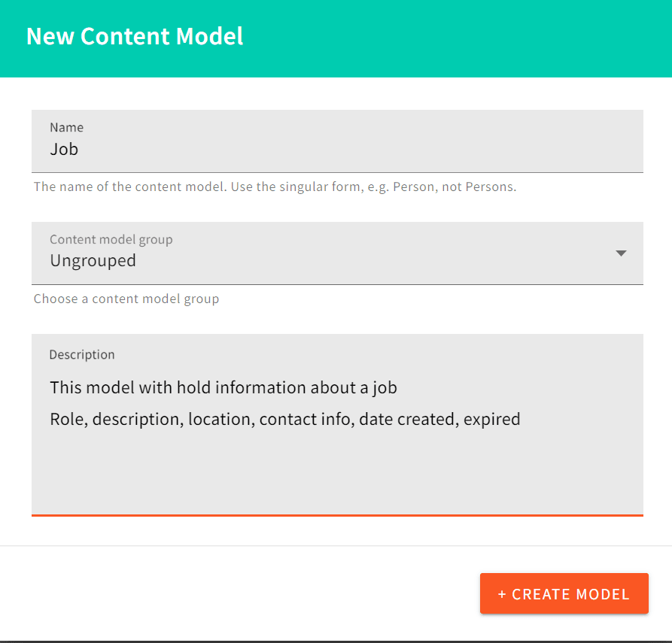Place cursor in 'This model with hold' line
672x643 pixels.
113,388
